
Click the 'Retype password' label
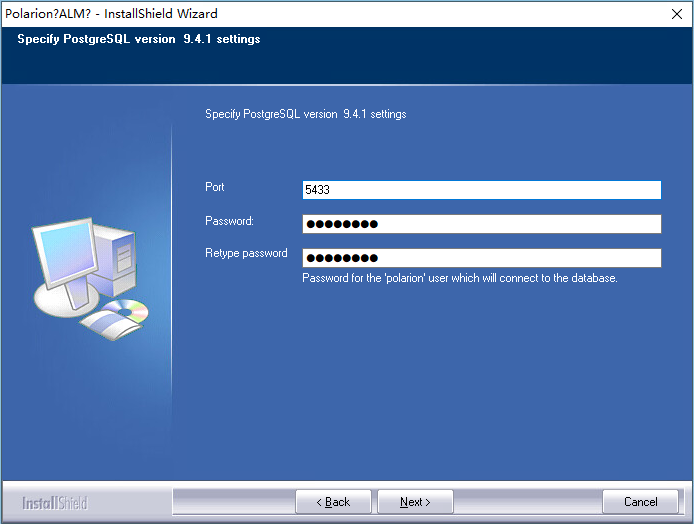point(246,253)
